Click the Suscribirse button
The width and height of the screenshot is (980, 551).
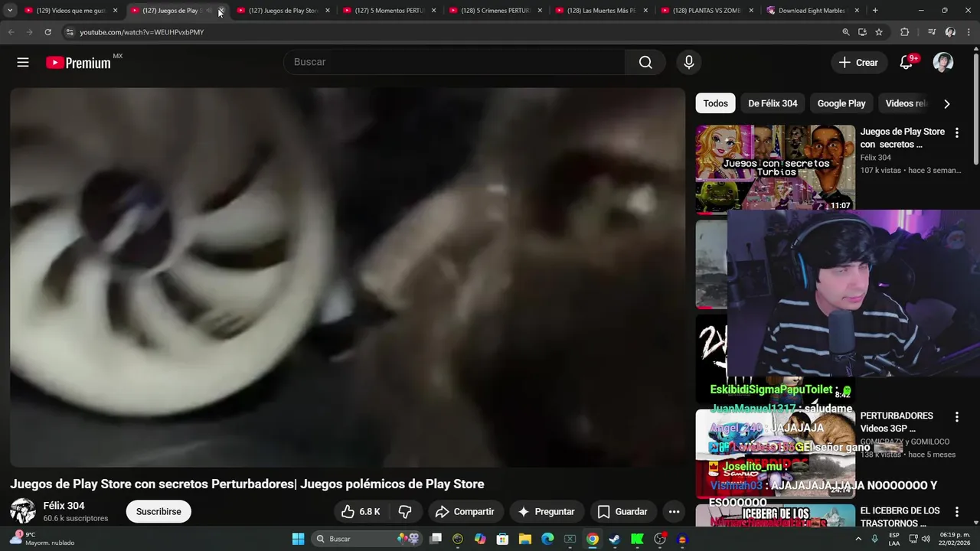coord(158,511)
